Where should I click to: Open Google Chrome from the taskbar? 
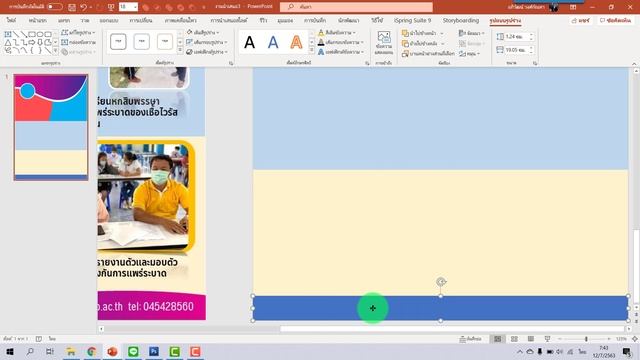click(x=91, y=351)
